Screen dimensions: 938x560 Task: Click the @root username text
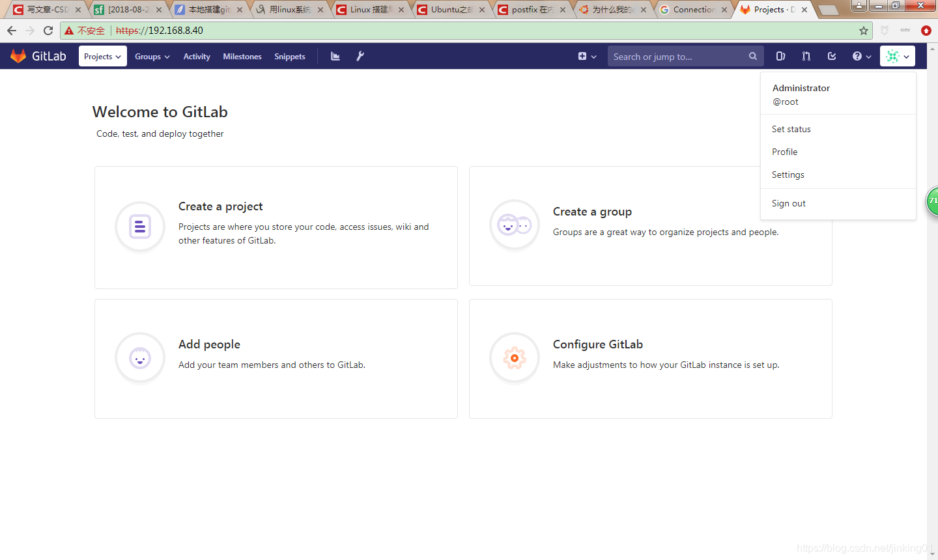[786, 102]
